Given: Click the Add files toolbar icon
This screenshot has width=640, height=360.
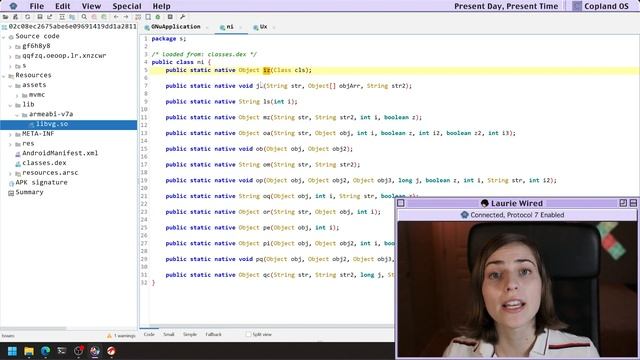Looking at the screenshot, I should pyautogui.click(x=16, y=17).
